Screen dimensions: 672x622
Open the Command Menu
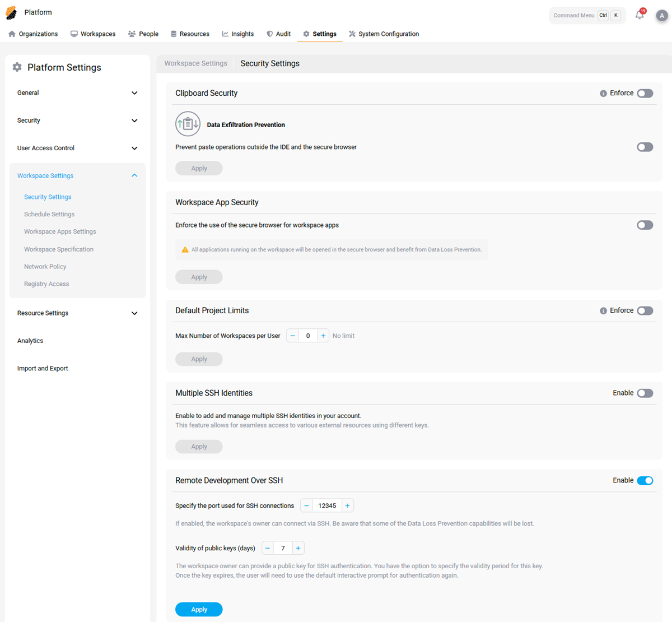[x=573, y=15]
